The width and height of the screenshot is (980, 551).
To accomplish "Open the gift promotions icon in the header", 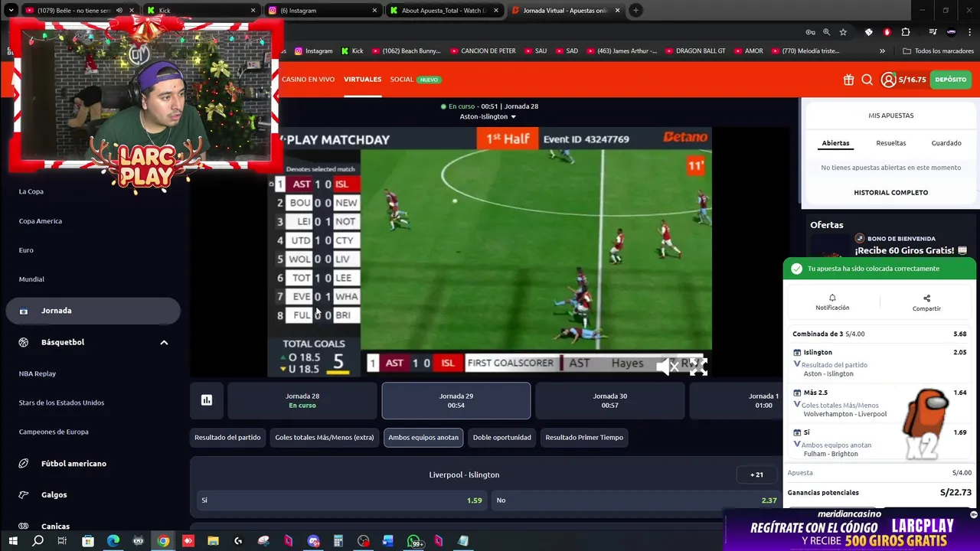I will 848,80.
